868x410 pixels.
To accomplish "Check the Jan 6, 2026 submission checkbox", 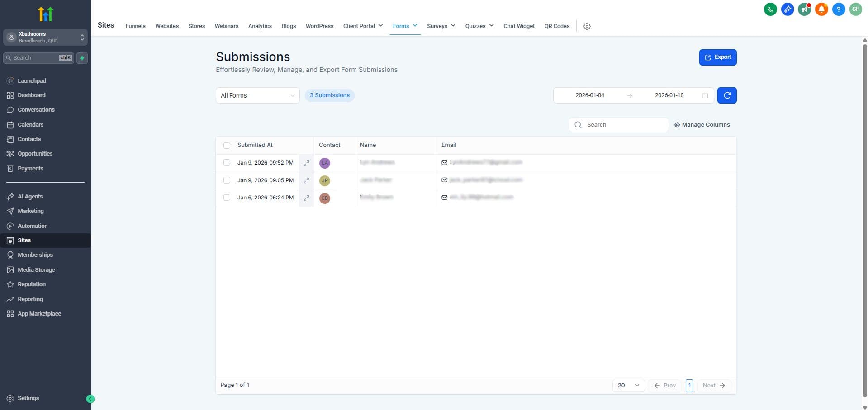I will 227,198.
